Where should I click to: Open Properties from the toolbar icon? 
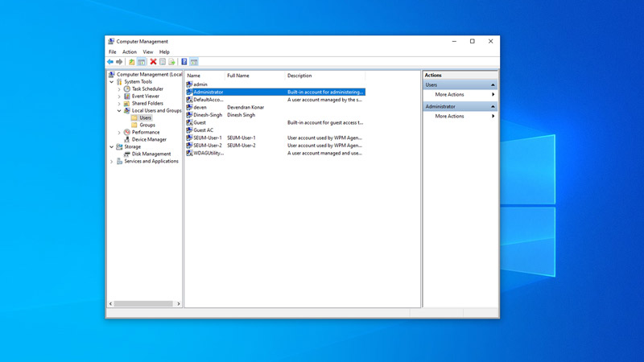163,62
